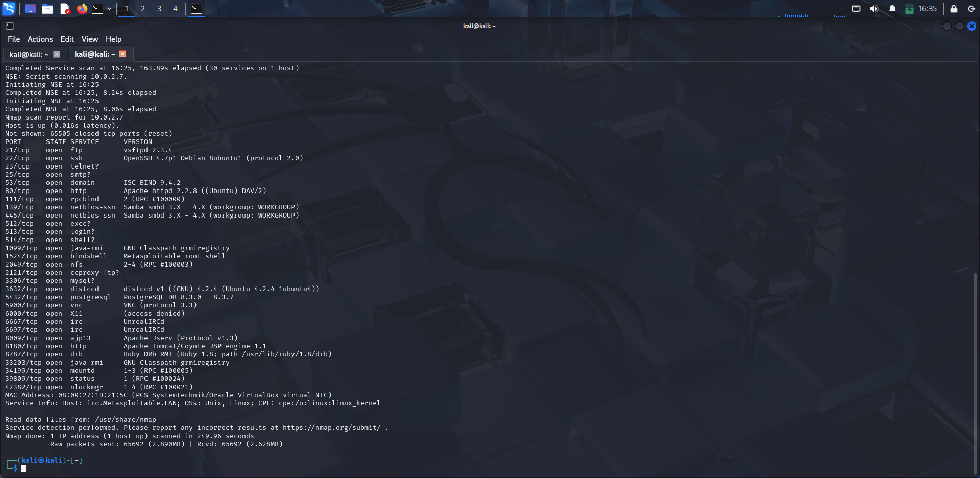Open the View menu
Screen dimensions: 980x478
(x=90, y=39)
